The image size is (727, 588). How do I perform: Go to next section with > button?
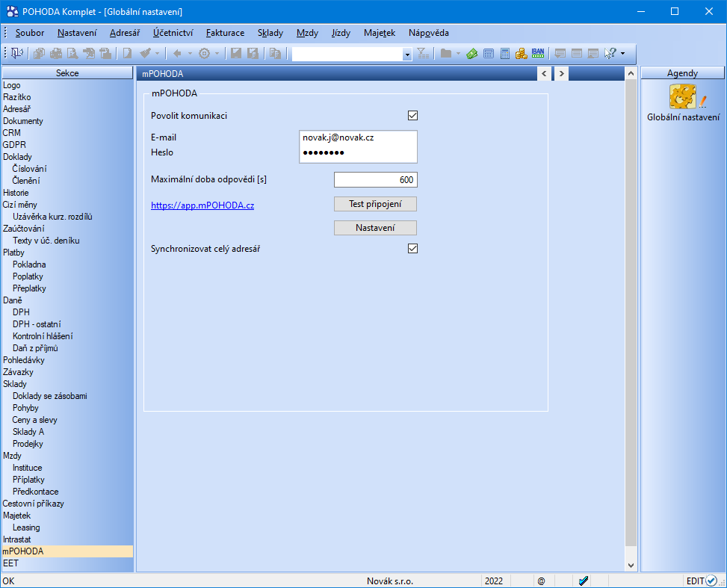(x=561, y=73)
